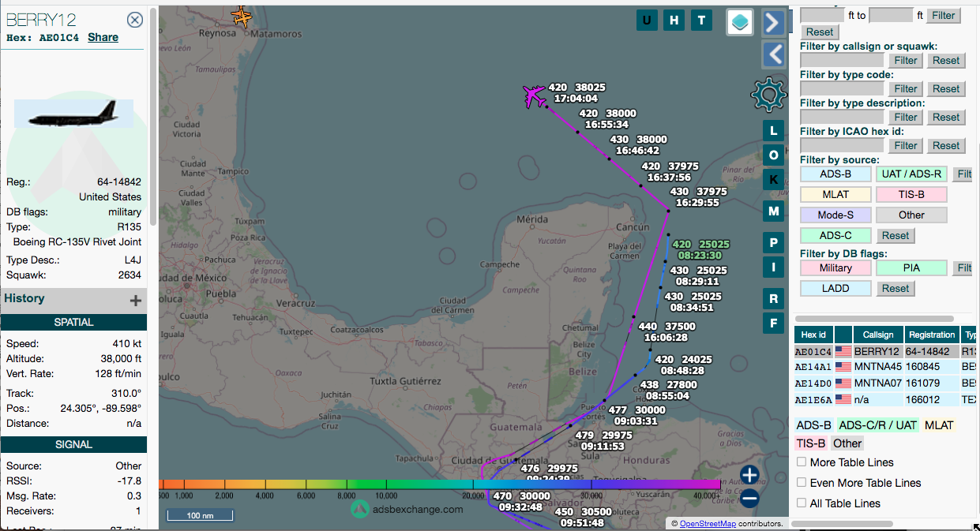This screenshot has height=531, width=980.
Task: Apply the type code Filter
Action: [x=906, y=88]
